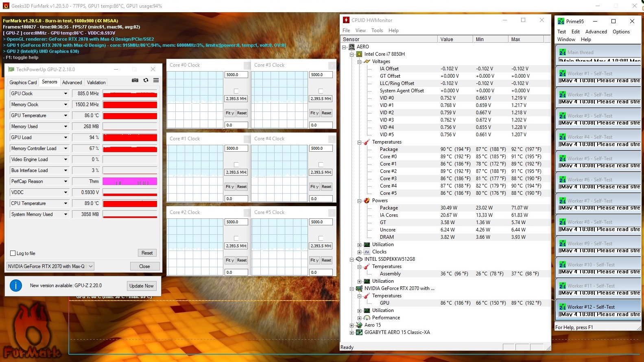The height and width of the screenshot is (362, 644).
Task: Tick the checkbox in Core #5 Clock panel
Action: (x=321, y=238)
